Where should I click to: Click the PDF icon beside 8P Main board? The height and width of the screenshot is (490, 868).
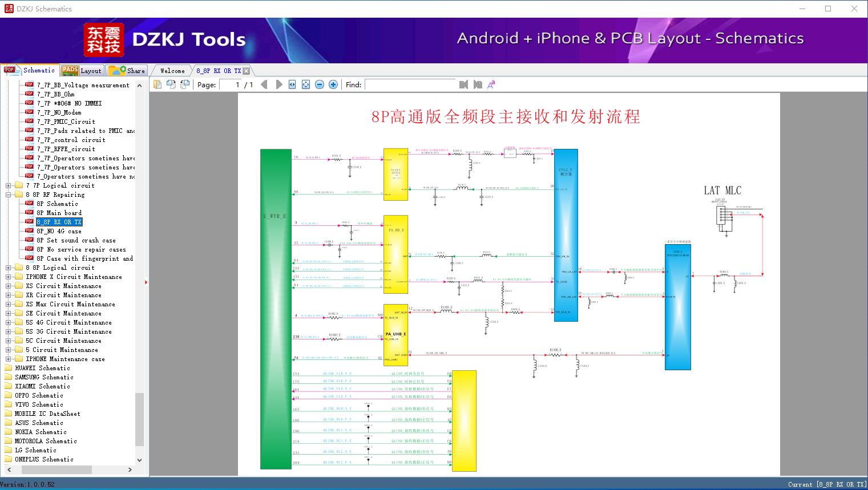[x=30, y=212]
